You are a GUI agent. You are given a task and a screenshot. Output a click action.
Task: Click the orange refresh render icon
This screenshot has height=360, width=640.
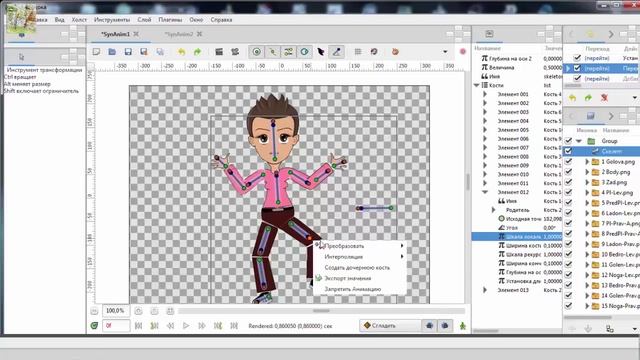(395, 52)
